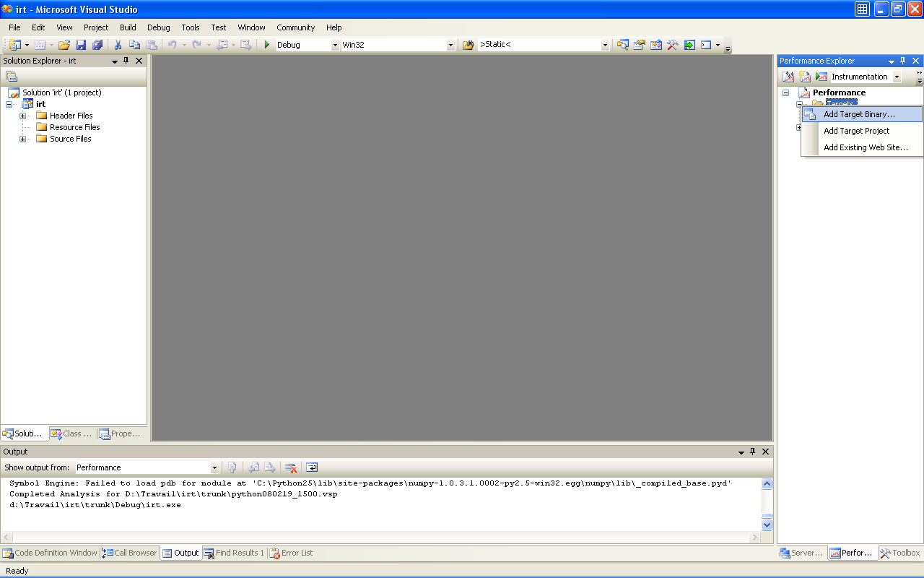
Task: Click Launch with Profiling icon in Performance Explorer
Action: point(821,77)
